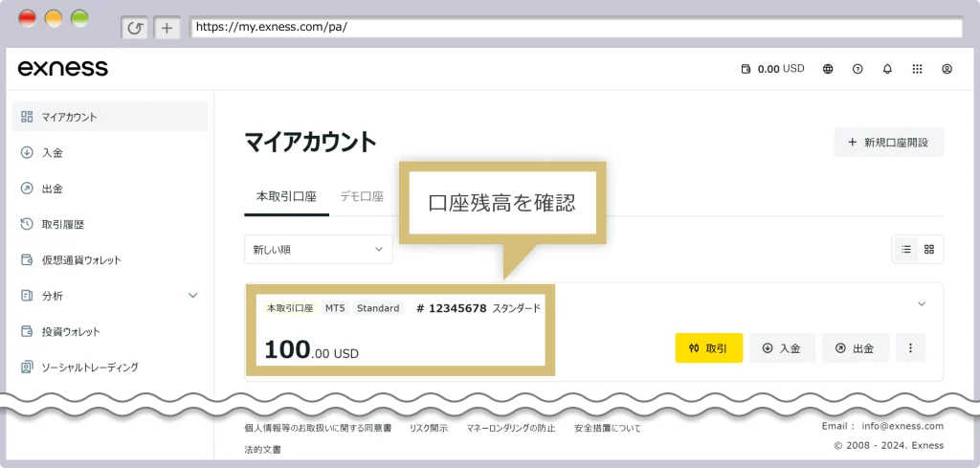Switch to the 本取引口座 tab

[x=286, y=197]
